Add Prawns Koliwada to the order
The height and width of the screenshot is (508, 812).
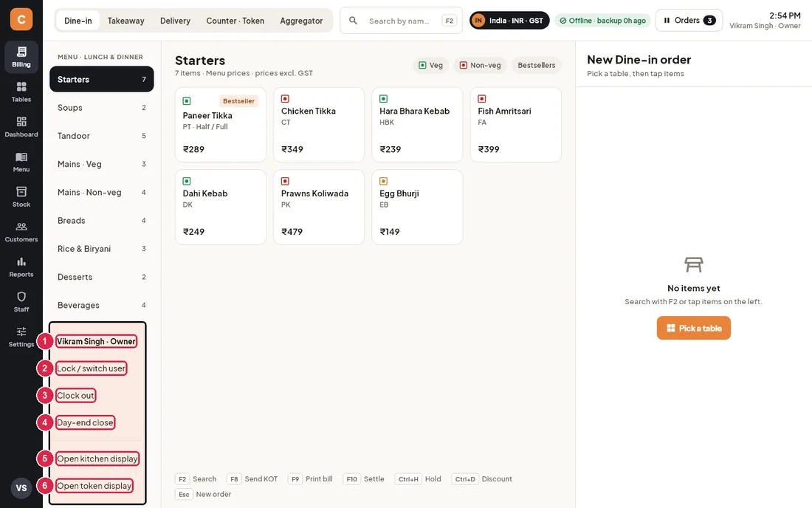[319, 207]
